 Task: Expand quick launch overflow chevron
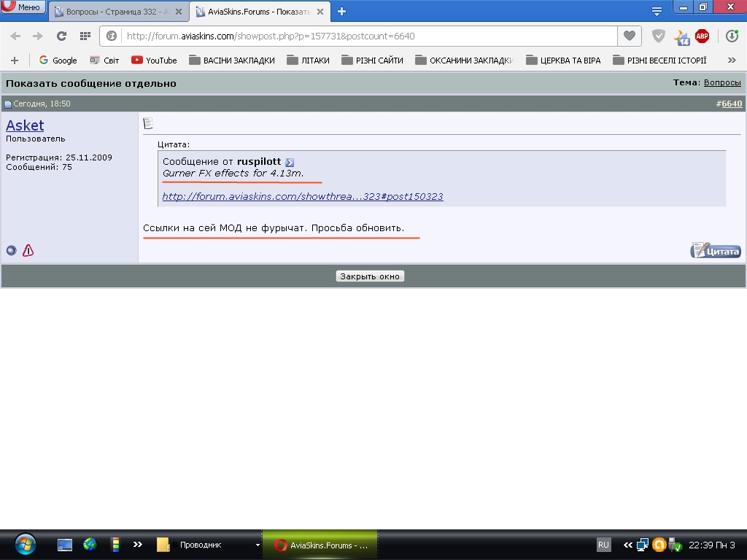pos(138,544)
